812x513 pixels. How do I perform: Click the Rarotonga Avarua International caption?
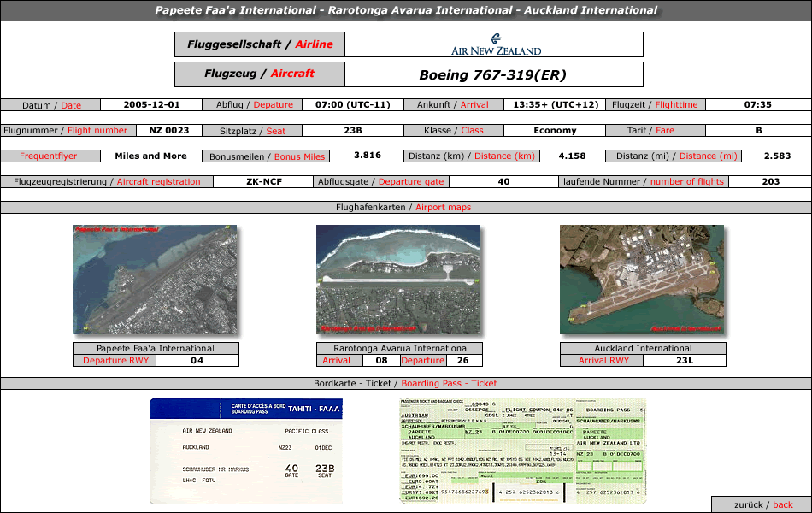pos(401,349)
